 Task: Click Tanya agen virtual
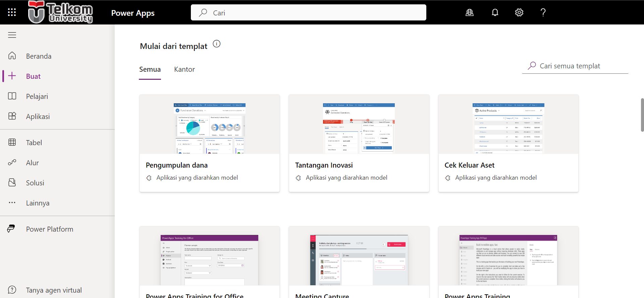tap(54, 290)
